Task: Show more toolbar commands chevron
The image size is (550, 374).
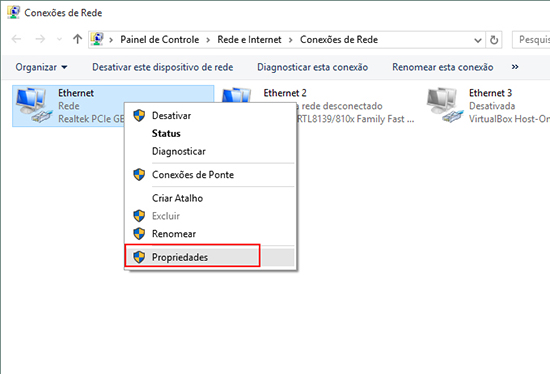Action: (515, 67)
